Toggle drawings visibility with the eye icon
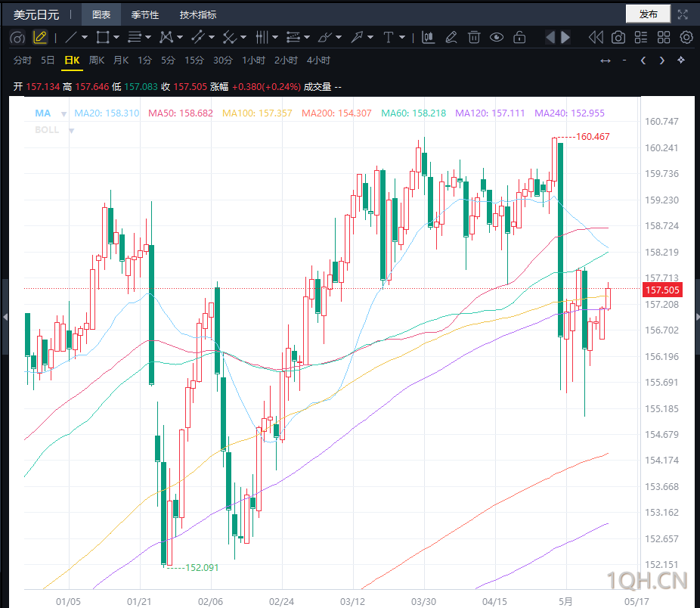 pos(497,38)
